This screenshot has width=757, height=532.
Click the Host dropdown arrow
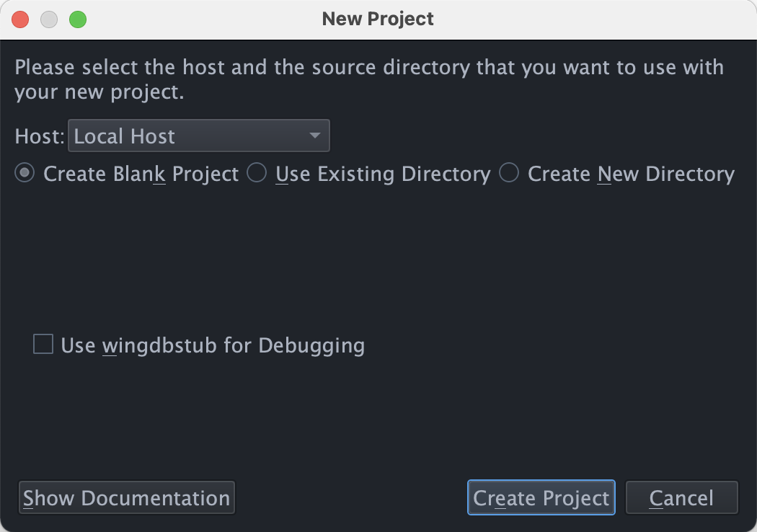pos(315,136)
